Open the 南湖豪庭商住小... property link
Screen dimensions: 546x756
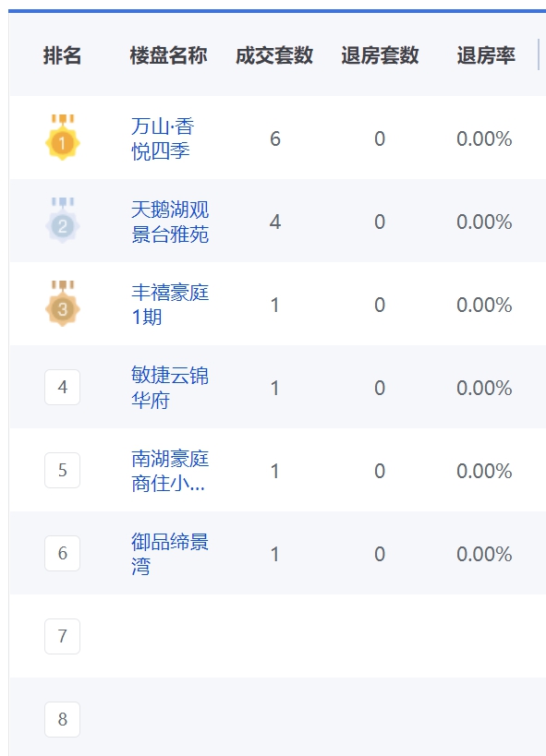coord(170,471)
